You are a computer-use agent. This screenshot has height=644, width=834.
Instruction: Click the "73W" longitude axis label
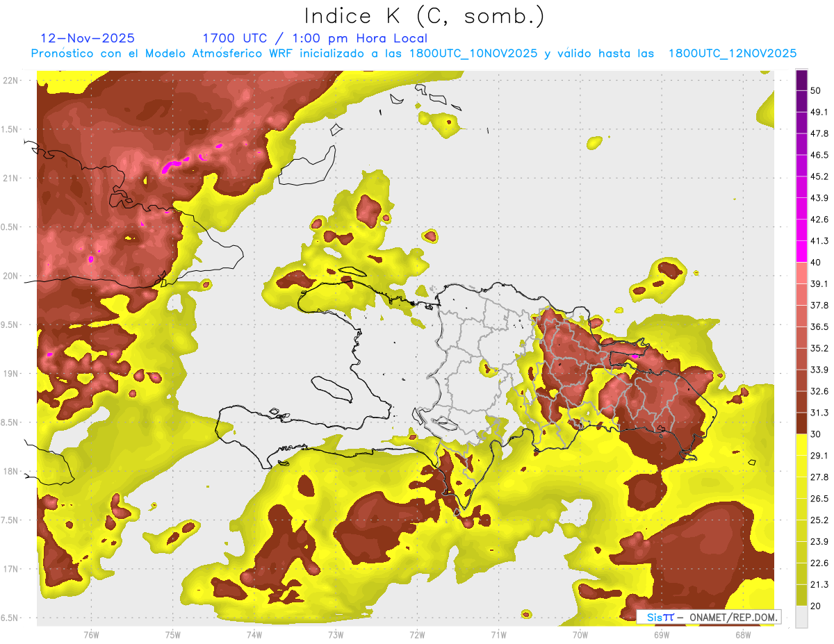tap(336, 634)
